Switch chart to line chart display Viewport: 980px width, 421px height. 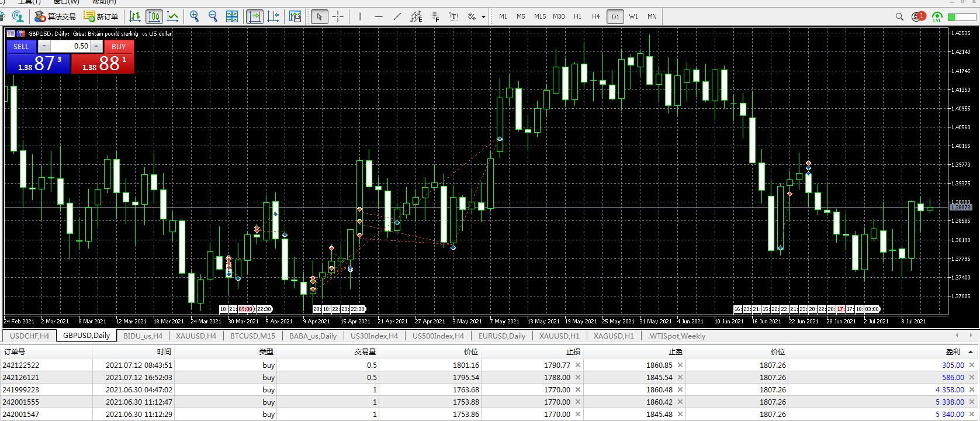pos(173,16)
